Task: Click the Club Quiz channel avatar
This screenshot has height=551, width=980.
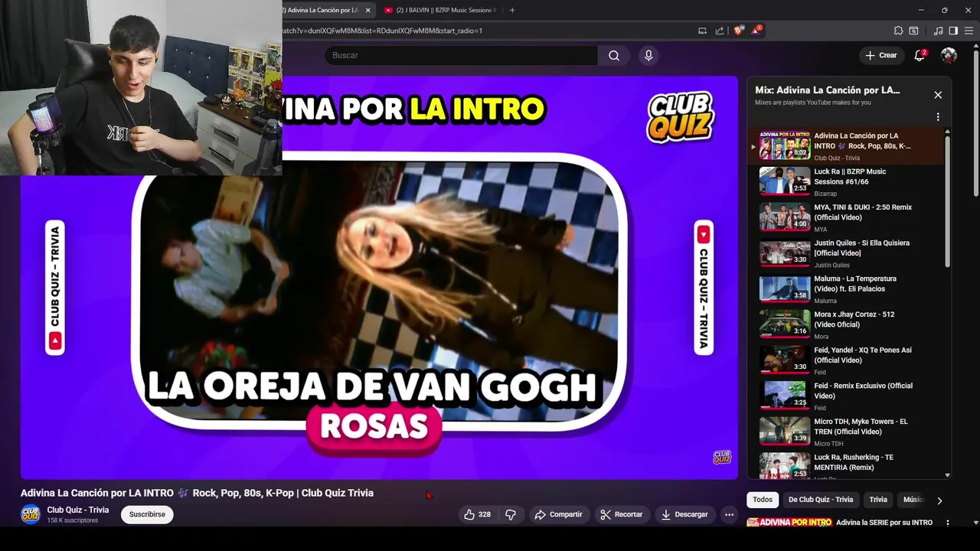Action: [x=31, y=514]
